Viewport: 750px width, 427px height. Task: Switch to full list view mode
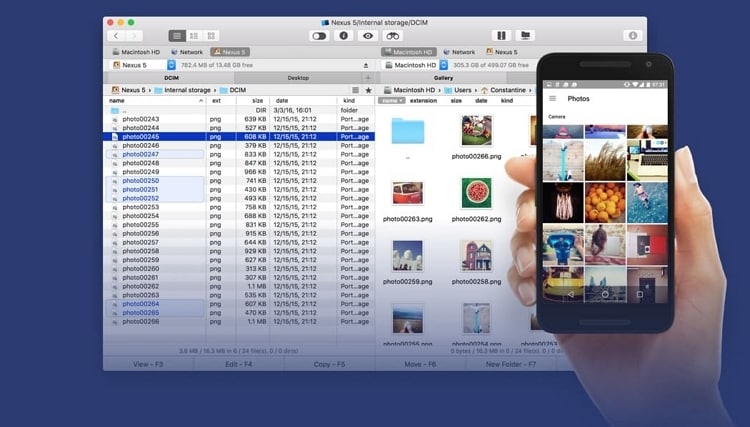tap(177, 36)
